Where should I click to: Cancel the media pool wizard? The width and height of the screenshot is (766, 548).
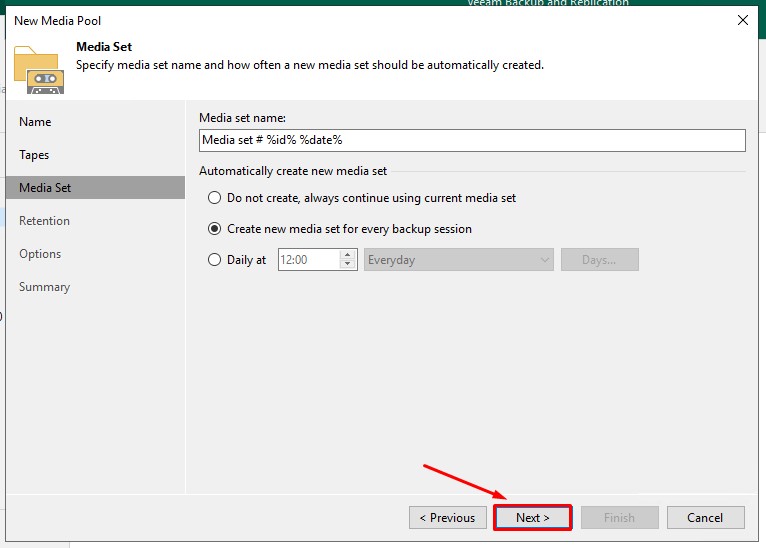pos(705,518)
